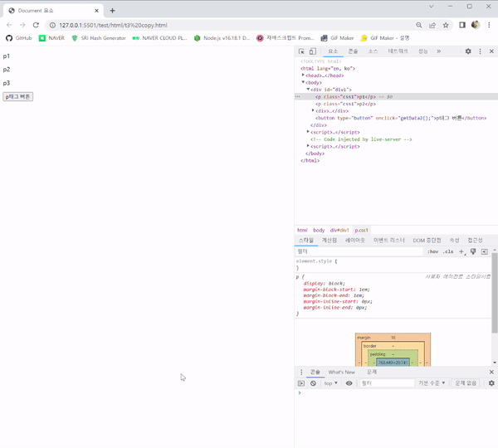The width and height of the screenshot is (498, 448).
Task: Add new style rule with plus icon
Action: coord(461,251)
